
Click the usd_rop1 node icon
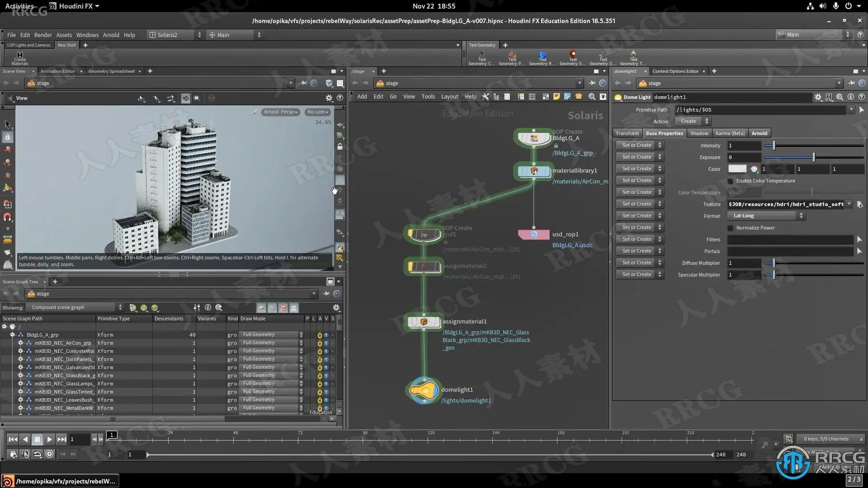pyautogui.click(x=533, y=235)
